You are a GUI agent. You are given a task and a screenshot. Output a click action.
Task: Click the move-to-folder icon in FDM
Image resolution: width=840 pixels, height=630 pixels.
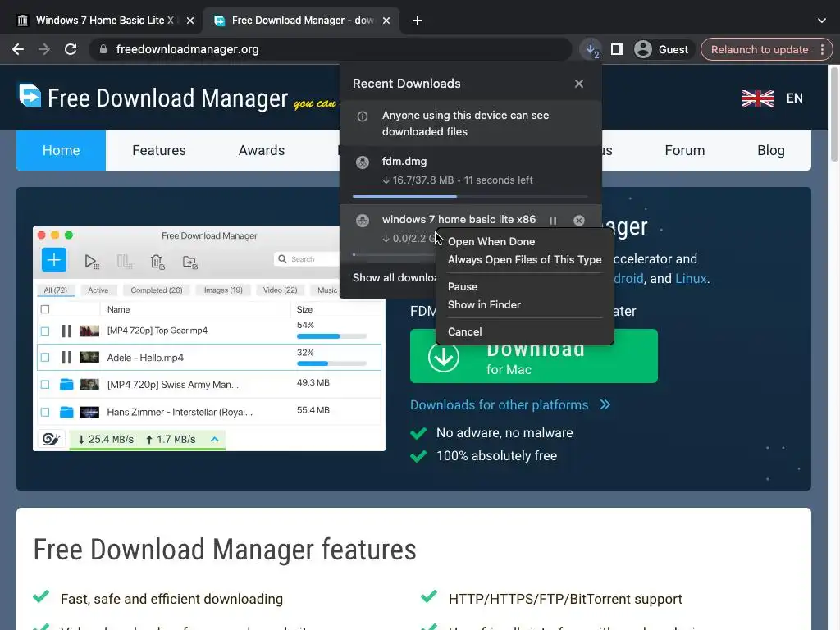click(189, 262)
